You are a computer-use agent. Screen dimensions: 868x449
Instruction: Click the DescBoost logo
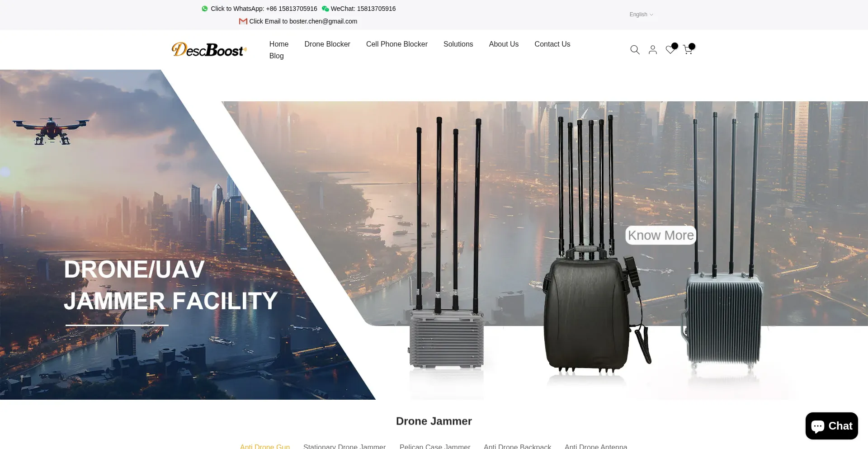point(209,50)
